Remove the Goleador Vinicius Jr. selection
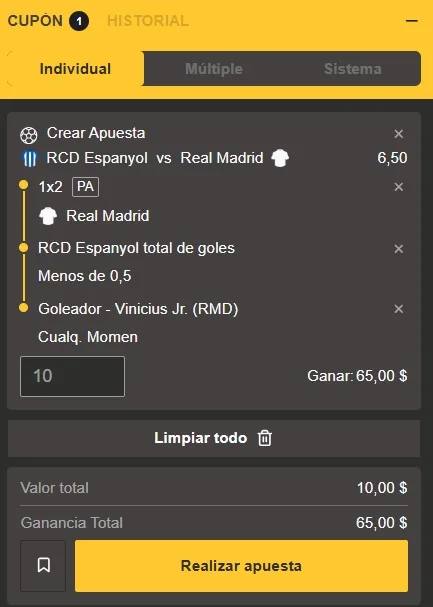 pos(399,309)
